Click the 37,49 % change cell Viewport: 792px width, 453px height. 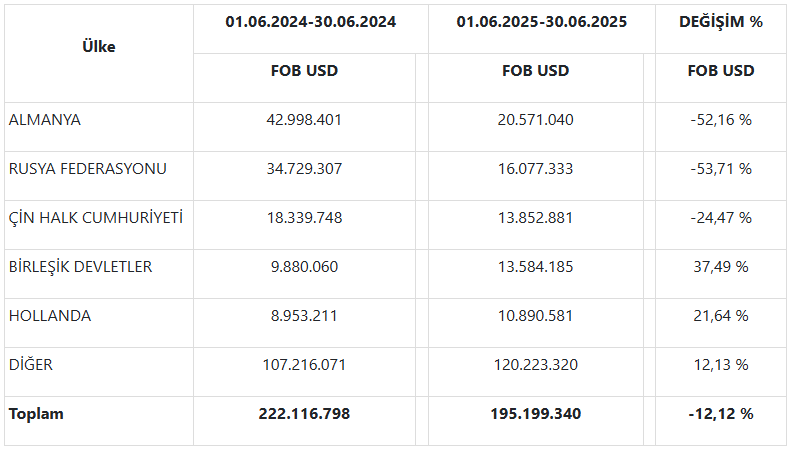pyautogui.click(x=720, y=266)
